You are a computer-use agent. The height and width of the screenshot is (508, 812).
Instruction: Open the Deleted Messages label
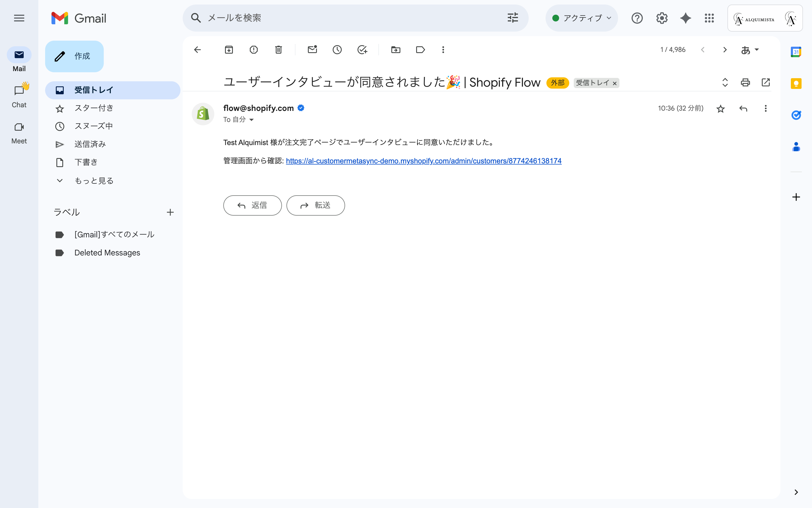coord(113,253)
